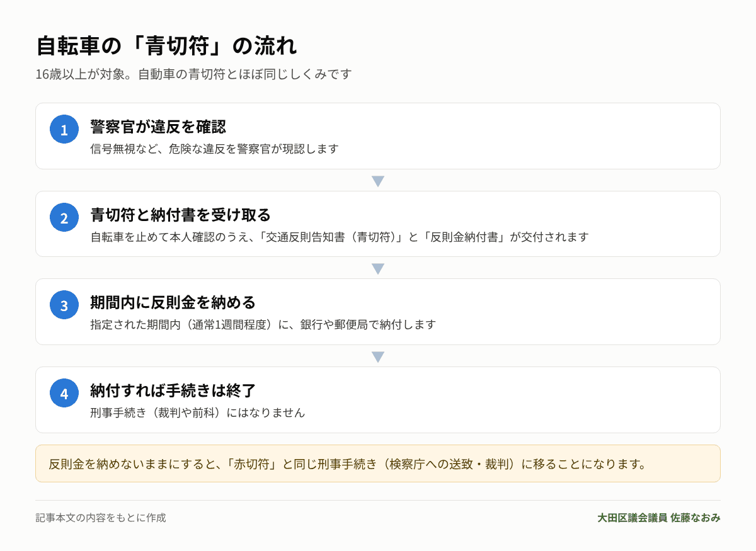Click the blue step 2 number badge
The height and width of the screenshot is (551, 756).
(x=64, y=217)
